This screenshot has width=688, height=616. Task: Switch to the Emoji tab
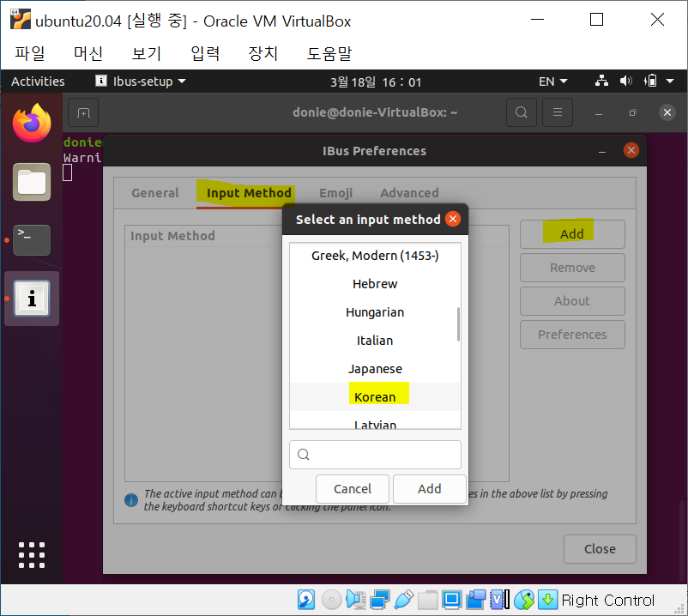[335, 193]
